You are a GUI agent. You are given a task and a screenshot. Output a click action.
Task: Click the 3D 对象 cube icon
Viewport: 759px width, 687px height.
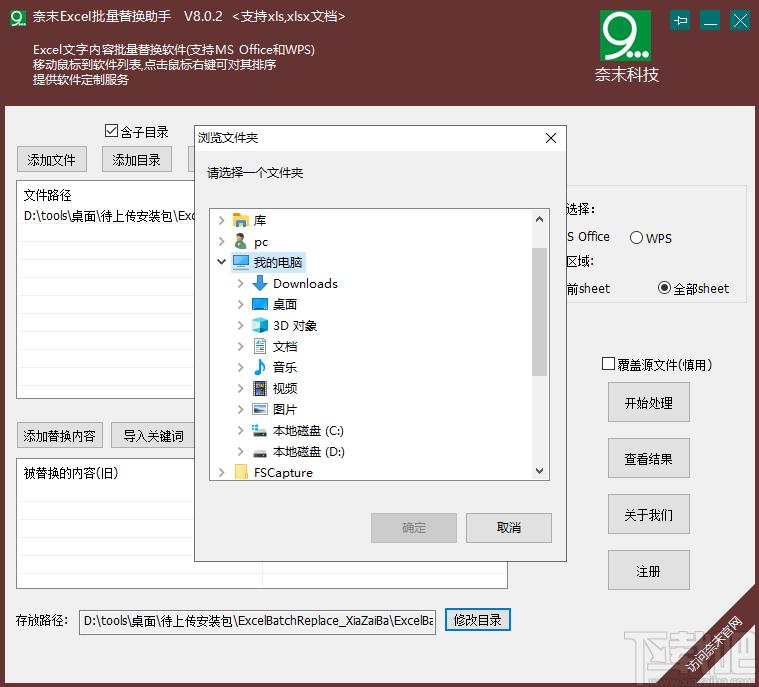click(x=260, y=325)
